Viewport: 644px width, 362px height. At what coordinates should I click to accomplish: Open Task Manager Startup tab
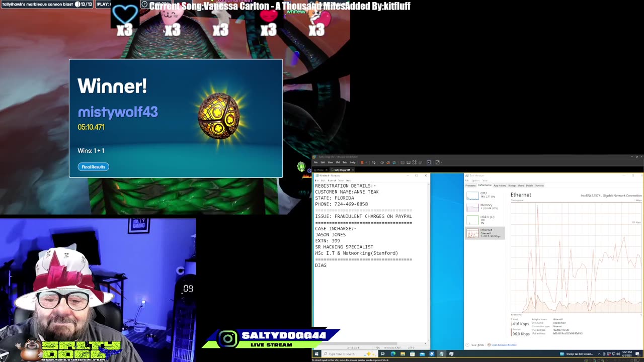coord(512,186)
